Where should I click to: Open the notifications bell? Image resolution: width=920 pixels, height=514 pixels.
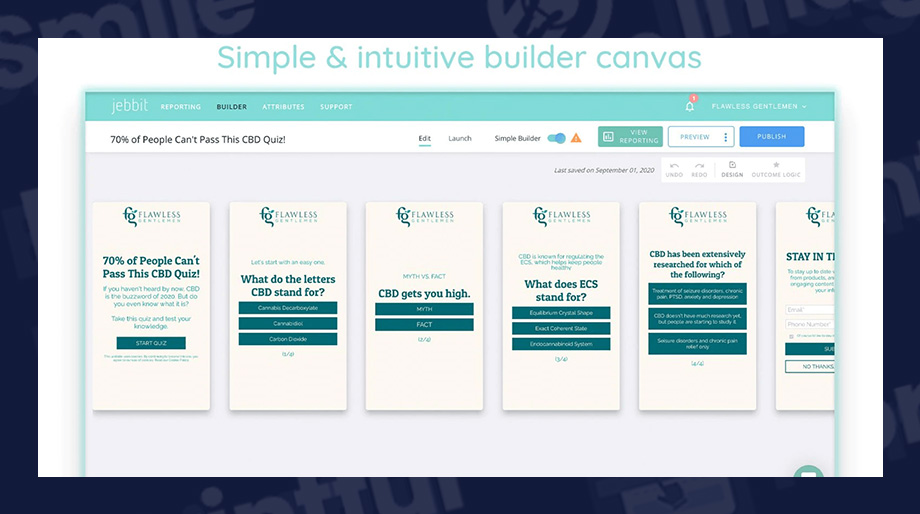[690, 106]
